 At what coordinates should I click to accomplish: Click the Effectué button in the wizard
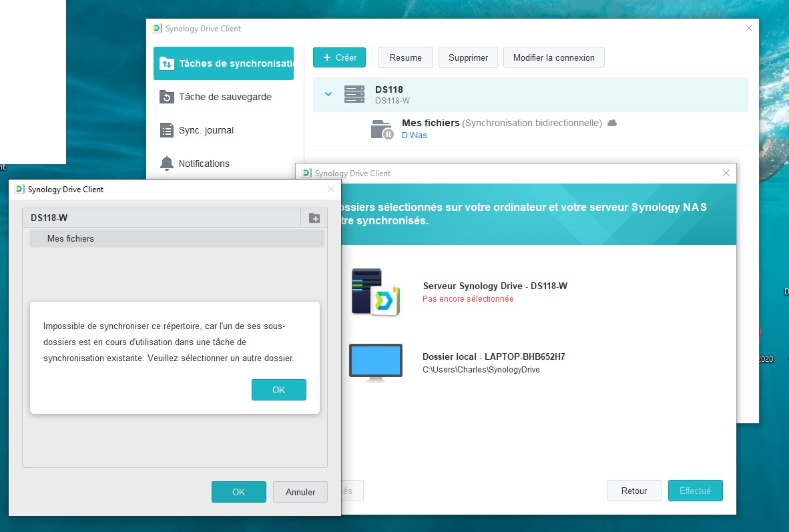pyautogui.click(x=696, y=491)
